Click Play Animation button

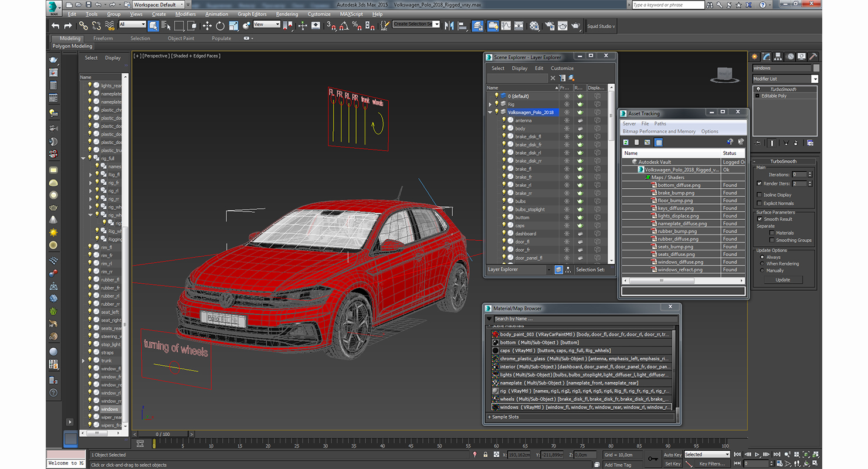tap(757, 454)
